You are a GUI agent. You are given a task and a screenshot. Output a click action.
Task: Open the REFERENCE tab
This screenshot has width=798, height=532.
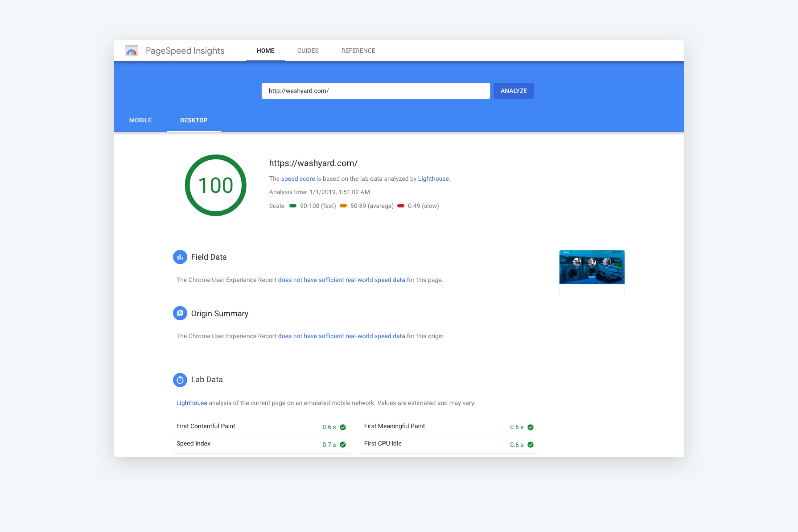tap(358, 51)
